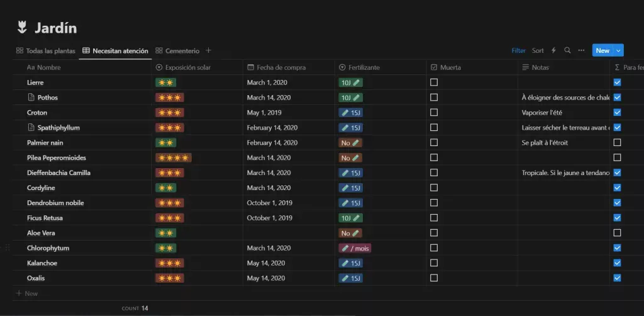Screen dimensions: 644x316
Task: Uncheck the Para fertilizar box for Croton
Action: (x=617, y=113)
